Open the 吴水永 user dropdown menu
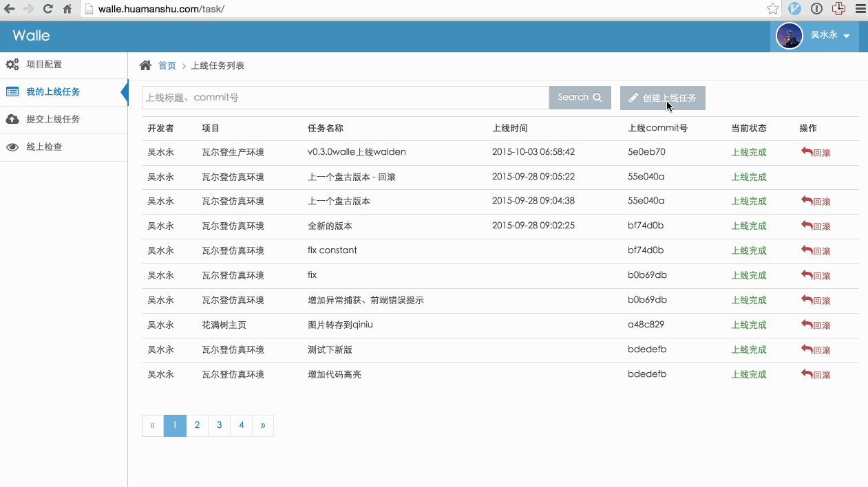868x487 pixels. (829, 35)
